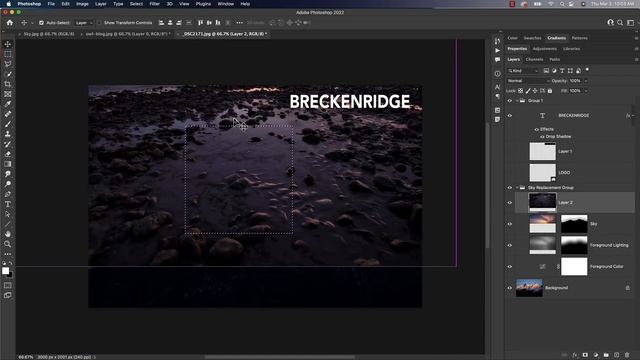
Task: Toggle the Auto-Select checkbox
Action: [41, 23]
